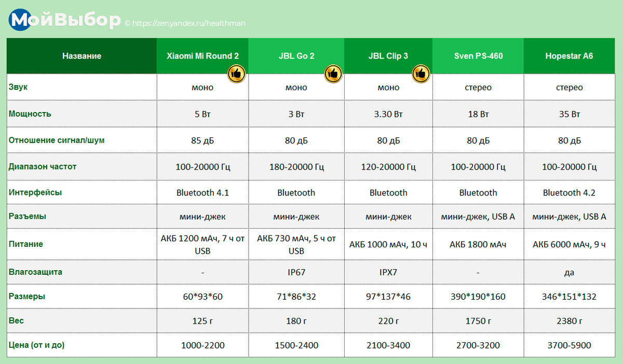
Task: Click the 1500-2400 price cell
Action: (296, 345)
